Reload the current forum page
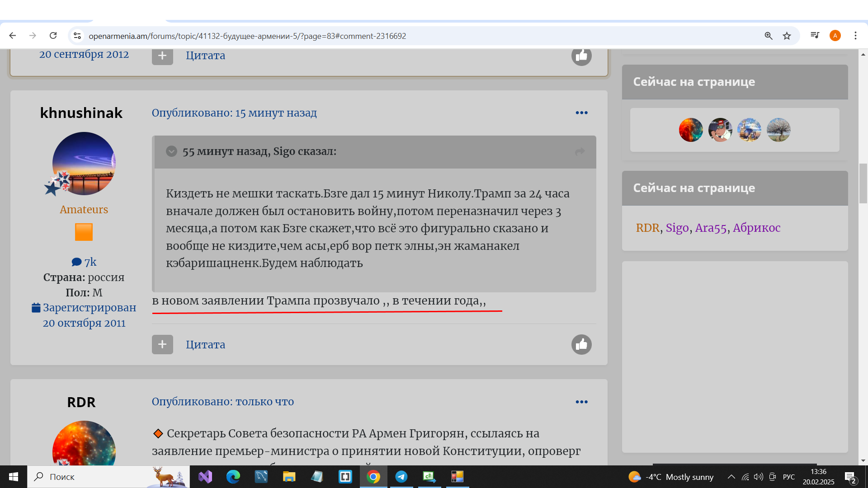This screenshot has width=868, height=488. (53, 36)
